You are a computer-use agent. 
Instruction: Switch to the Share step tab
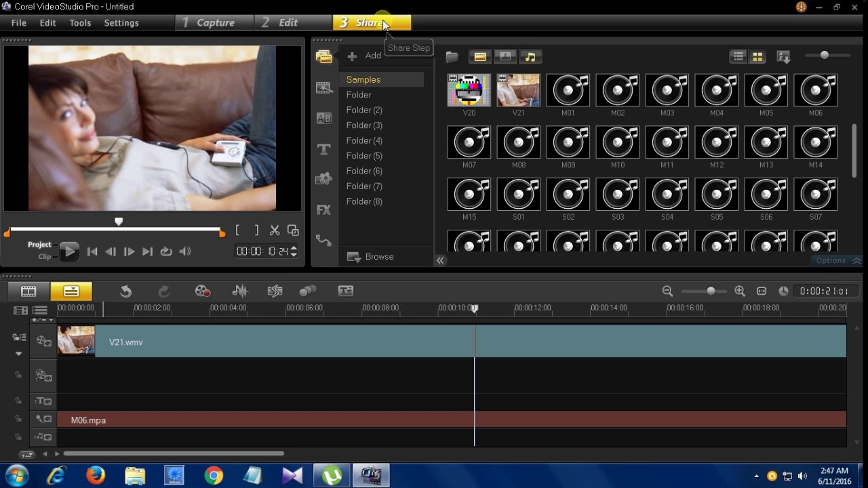[x=372, y=22]
